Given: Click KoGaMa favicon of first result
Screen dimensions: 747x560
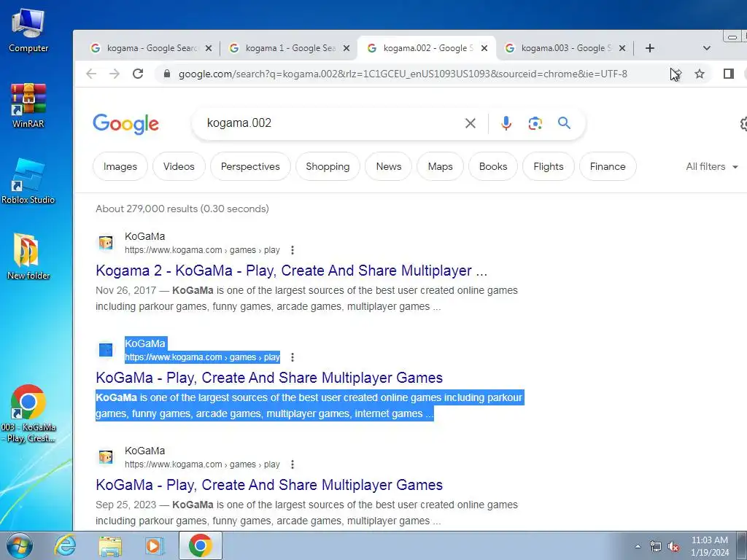Looking at the screenshot, I should point(106,243).
